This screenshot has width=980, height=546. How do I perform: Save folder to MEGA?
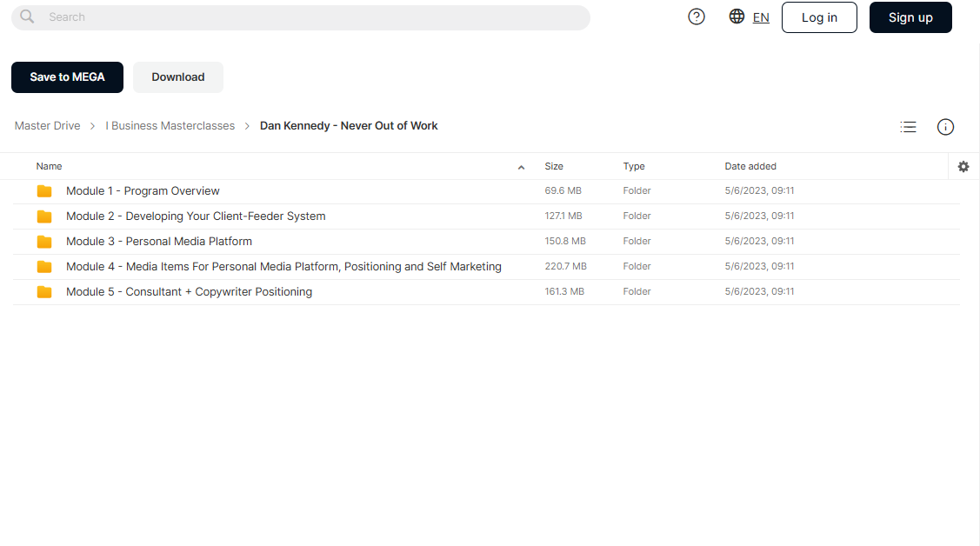(68, 77)
